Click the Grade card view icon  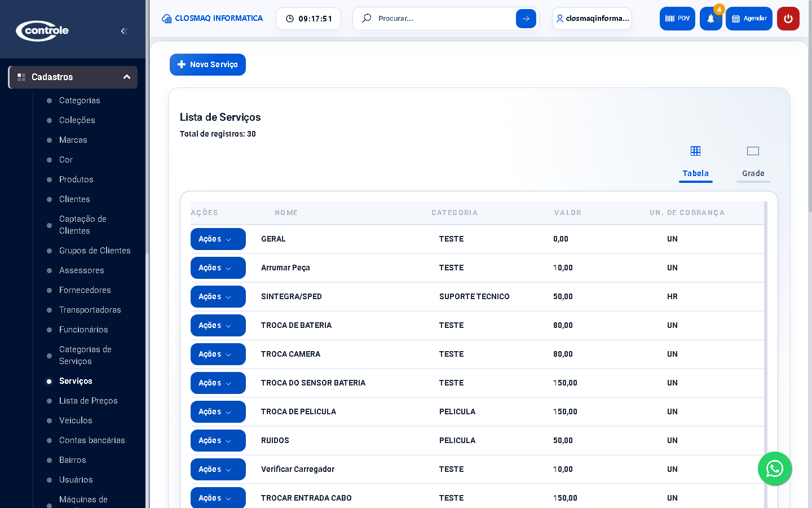(753, 151)
